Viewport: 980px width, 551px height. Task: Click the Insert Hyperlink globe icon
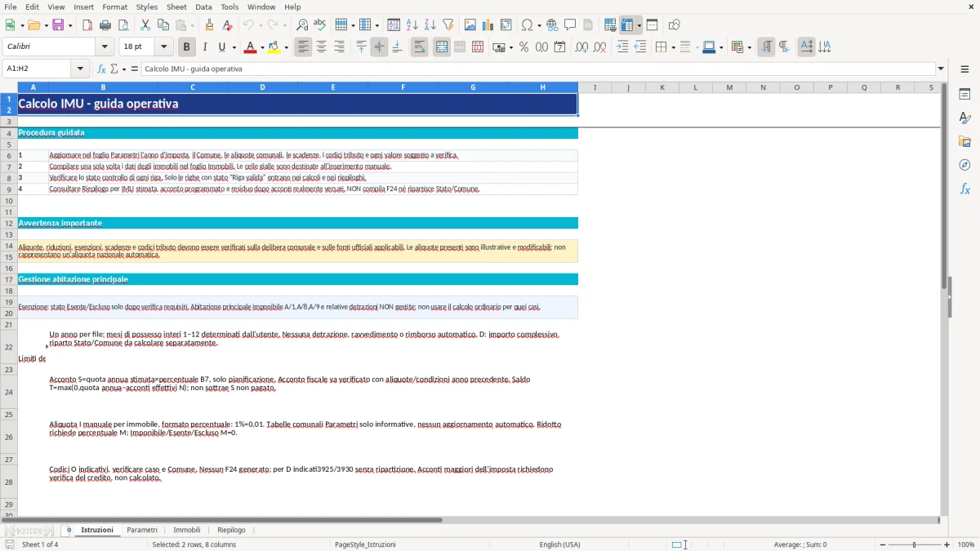[x=552, y=25]
